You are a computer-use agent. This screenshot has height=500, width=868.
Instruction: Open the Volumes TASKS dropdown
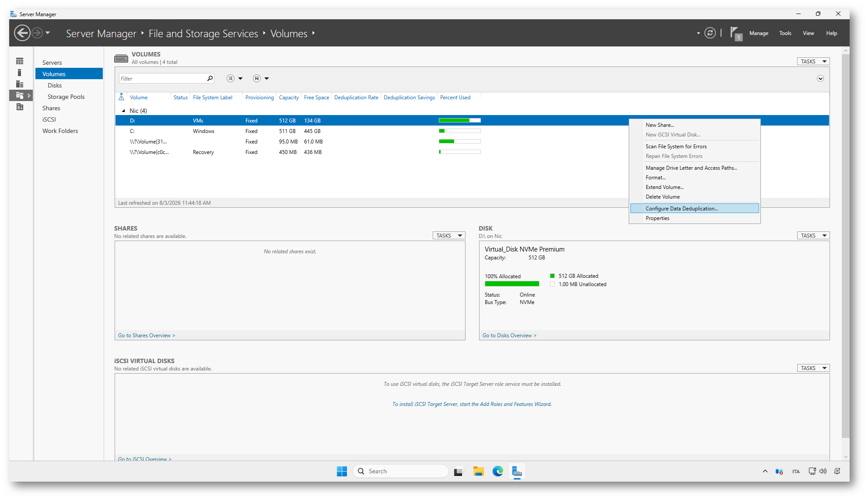point(813,62)
